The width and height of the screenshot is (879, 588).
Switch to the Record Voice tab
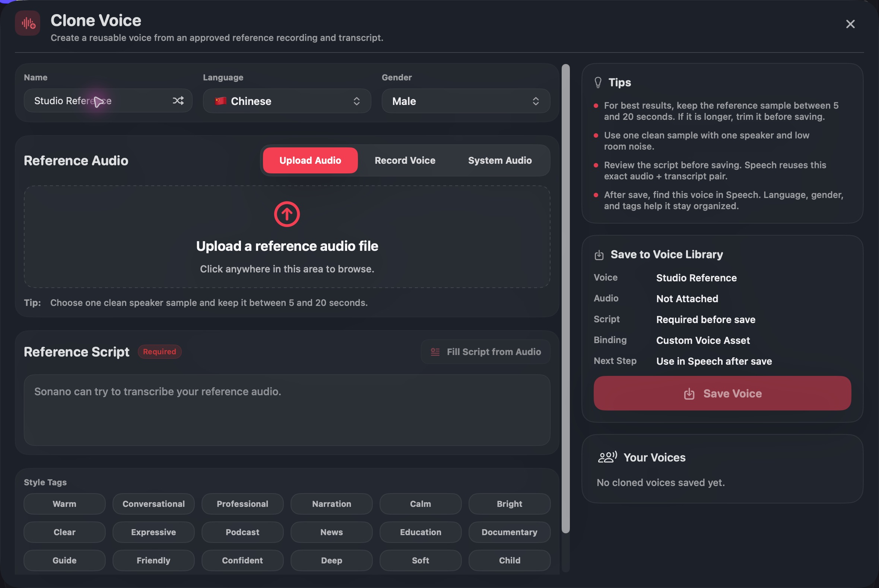click(x=405, y=160)
